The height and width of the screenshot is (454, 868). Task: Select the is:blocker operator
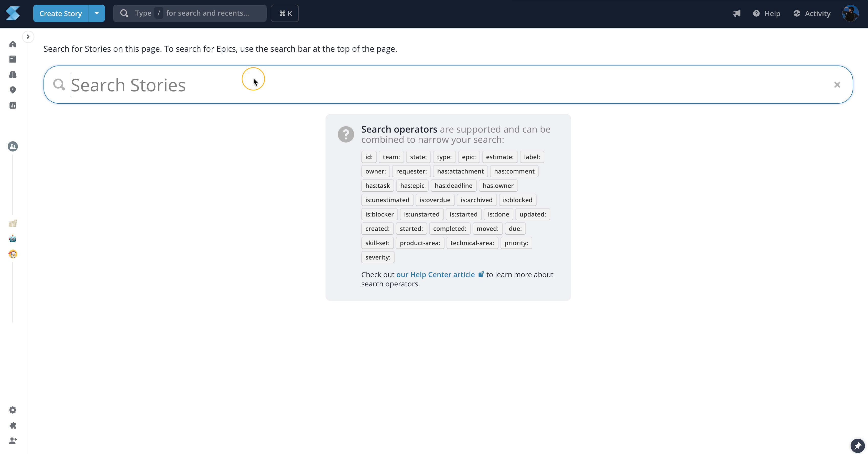click(379, 214)
